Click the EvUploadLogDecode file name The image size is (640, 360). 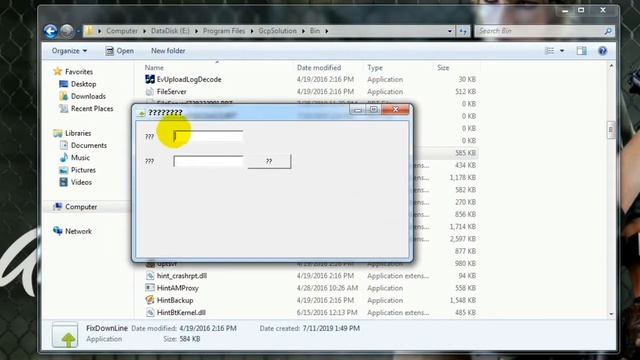pyautogui.click(x=189, y=80)
